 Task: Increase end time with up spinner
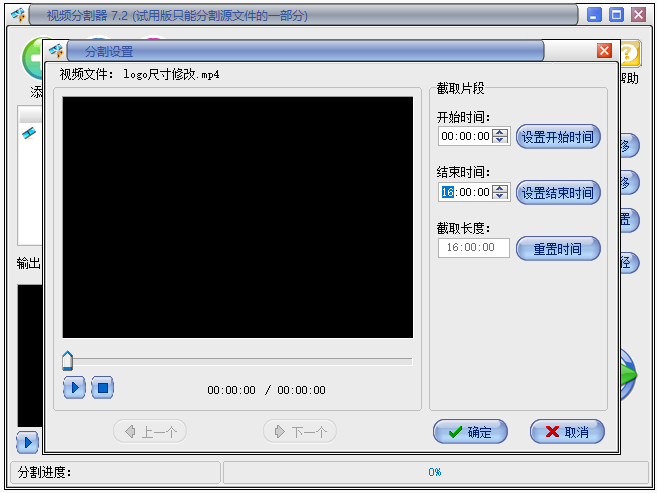coord(501,188)
